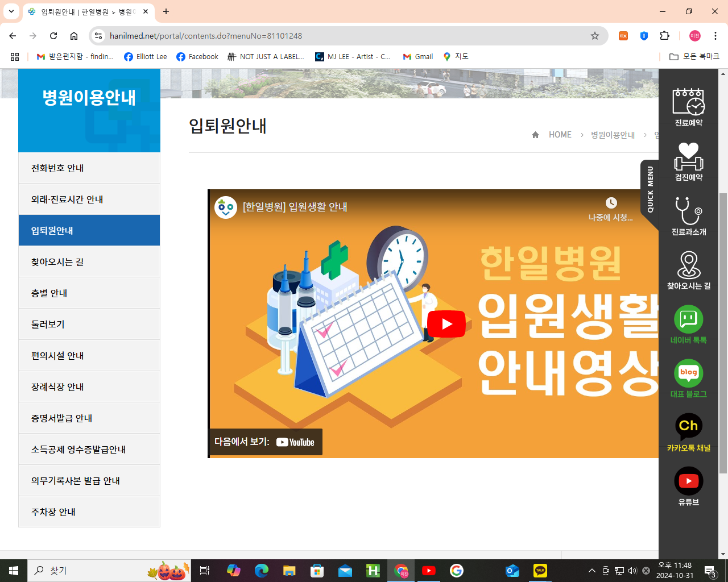Bookmark this page with the star icon
The image size is (728, 582).
tap(594, 35)
